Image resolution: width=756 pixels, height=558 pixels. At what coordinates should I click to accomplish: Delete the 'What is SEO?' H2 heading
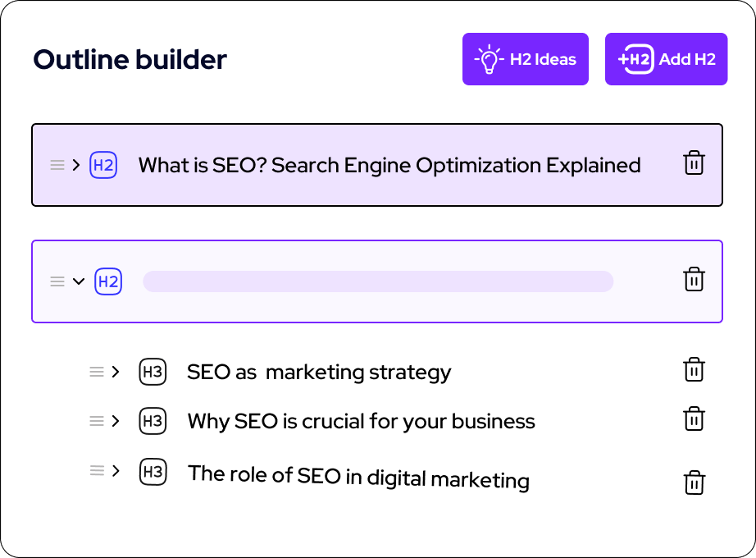tap(694, 163)
